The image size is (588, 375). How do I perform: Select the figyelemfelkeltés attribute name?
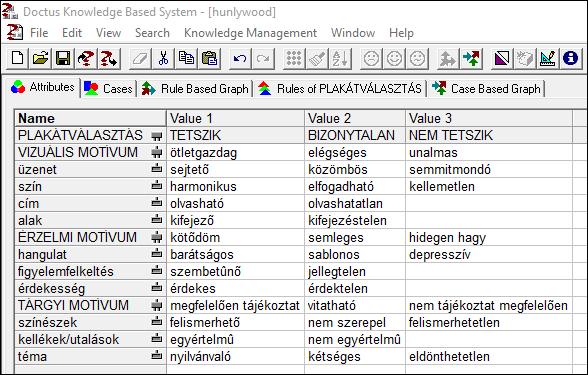(x=66, y=272)
